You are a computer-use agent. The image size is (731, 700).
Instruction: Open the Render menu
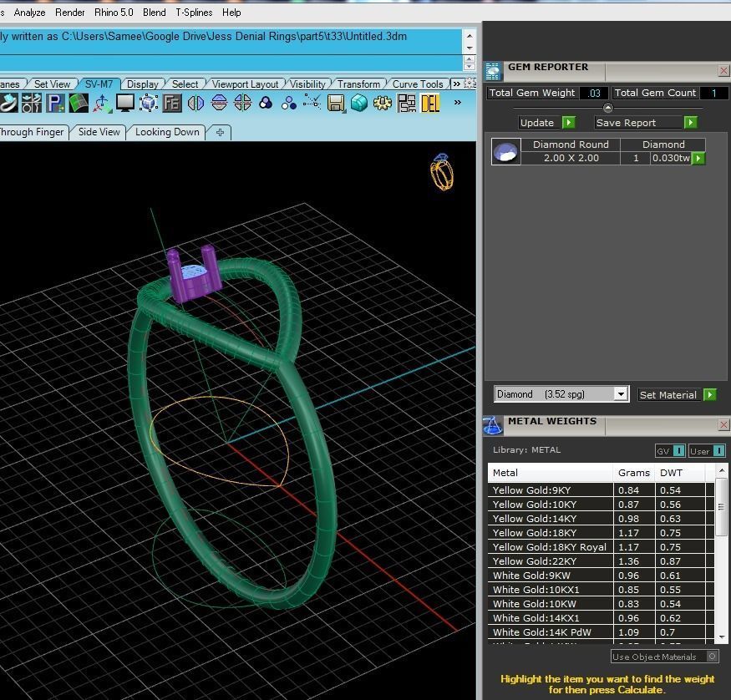click(69, 13)
